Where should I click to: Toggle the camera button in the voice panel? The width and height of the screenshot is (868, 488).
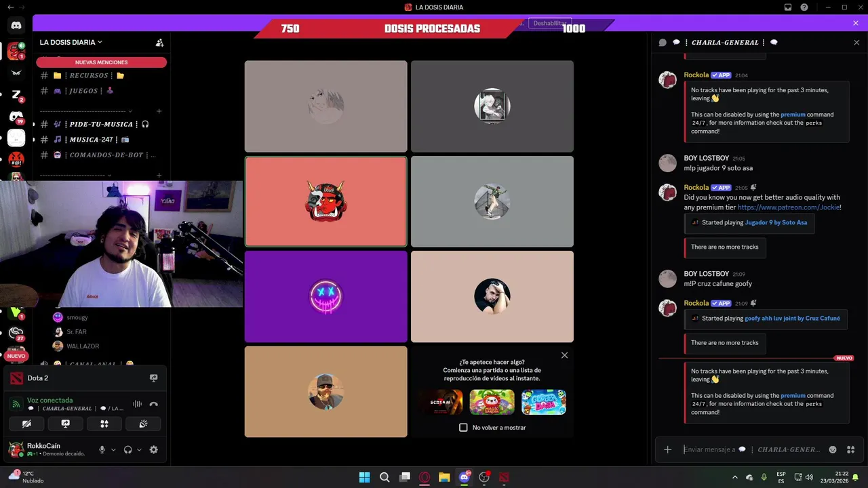tap(27, 424)
